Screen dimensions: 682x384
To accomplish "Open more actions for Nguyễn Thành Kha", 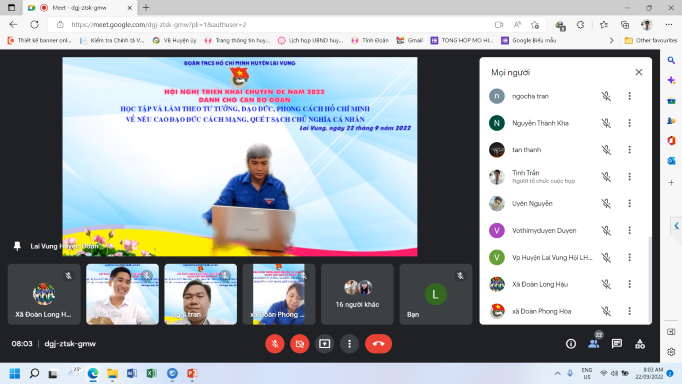I will click(x=629, y=123).
